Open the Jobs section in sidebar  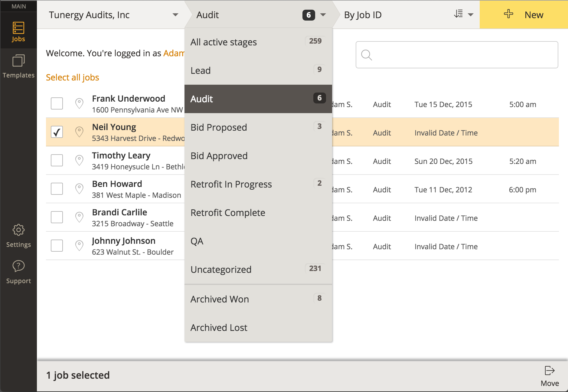[18, 32]
